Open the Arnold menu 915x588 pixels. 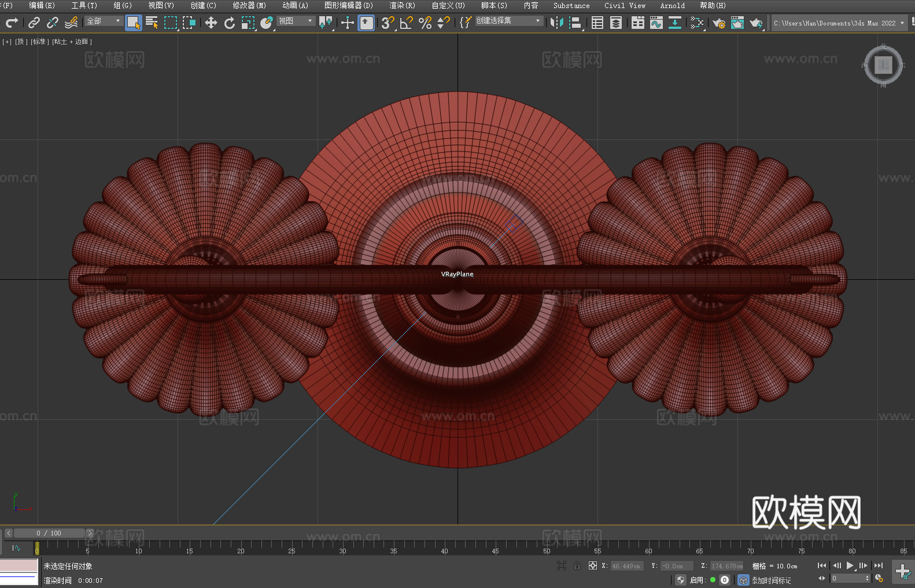(672, 6)
